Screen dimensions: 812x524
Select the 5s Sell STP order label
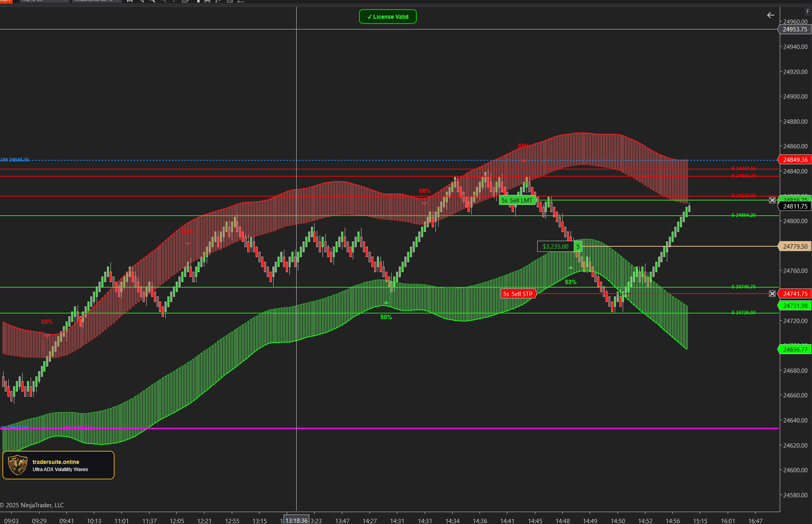pyautogui.click(x=518, y=294)
